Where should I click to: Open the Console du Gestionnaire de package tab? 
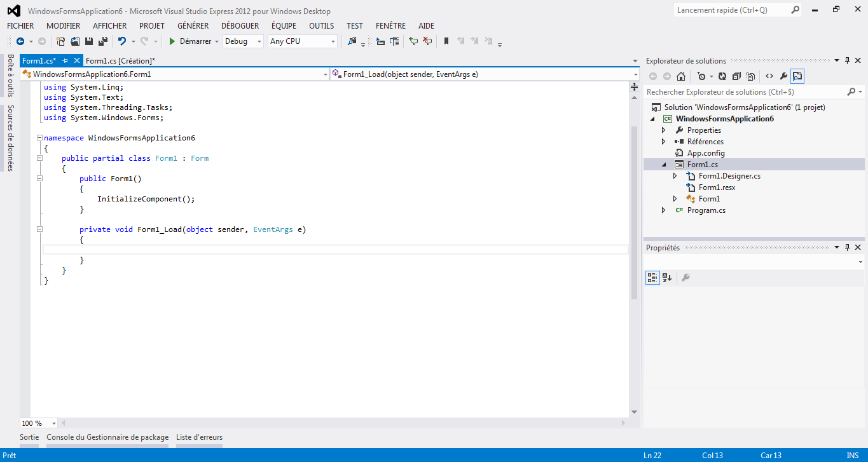click(107, 437)
